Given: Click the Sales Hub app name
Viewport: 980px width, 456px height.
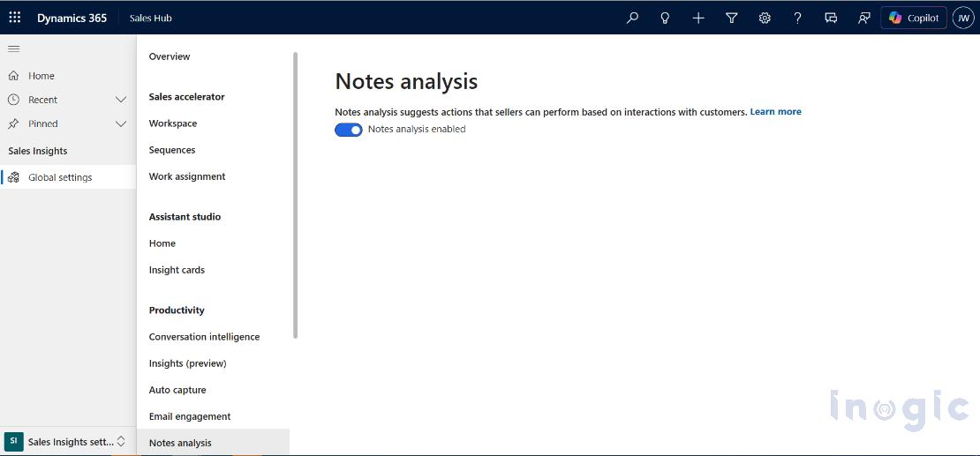Looking at the screenshot, I should 151,19.
